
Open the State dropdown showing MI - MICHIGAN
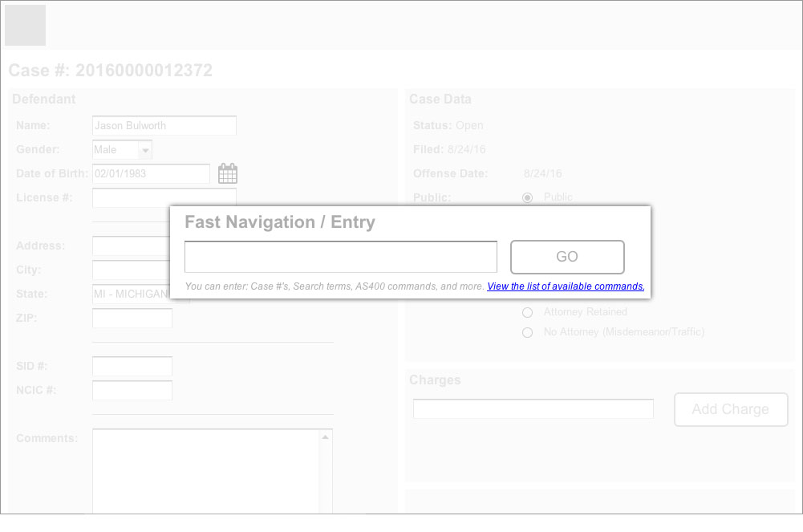tap(130, 294)
